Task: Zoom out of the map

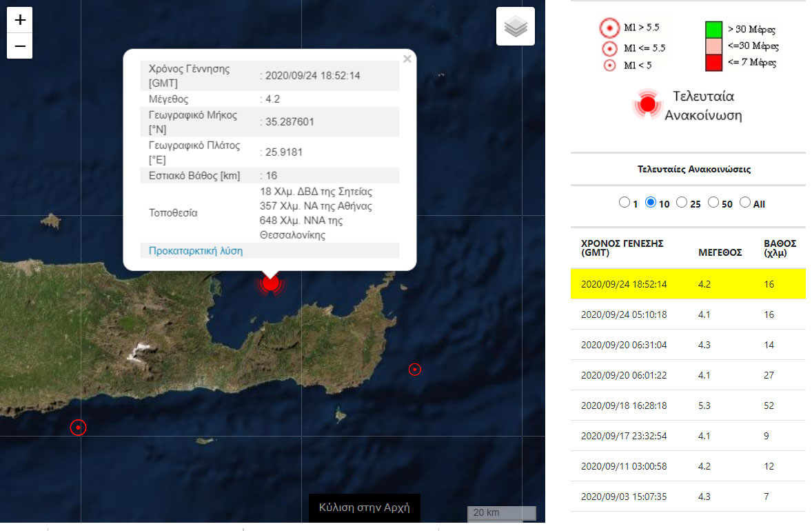Action: tap(20, 46)
